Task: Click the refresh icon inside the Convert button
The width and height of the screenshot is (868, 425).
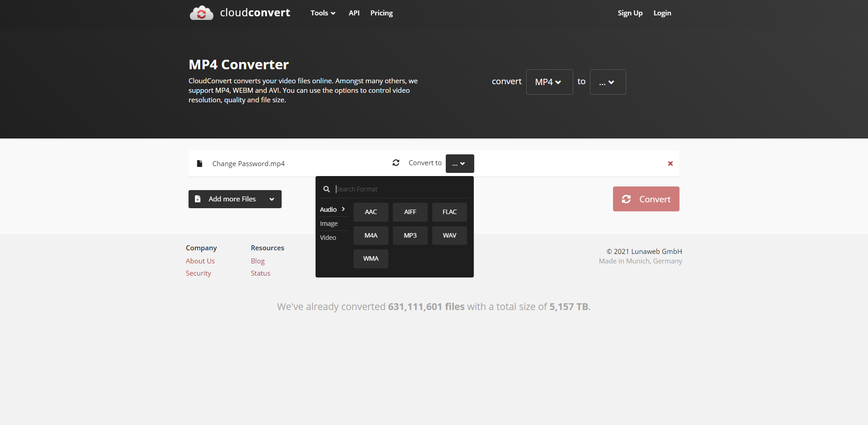Action: point(627,199)
